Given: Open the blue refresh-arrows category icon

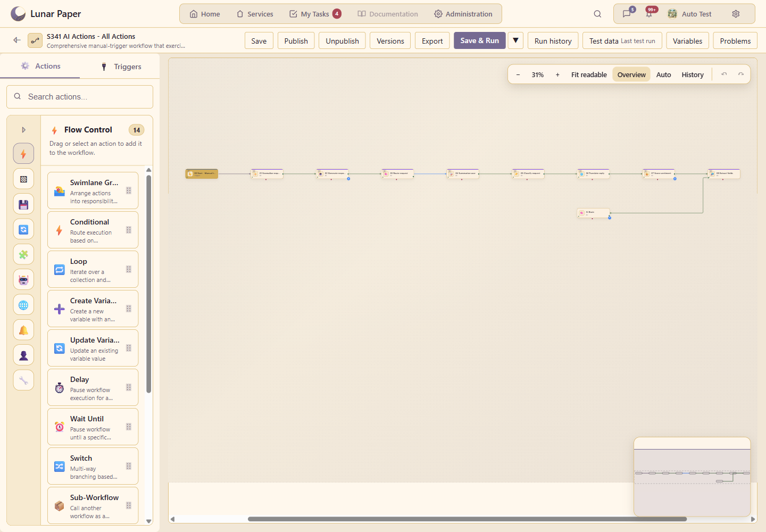Looking at the screenshot, I should point(23,229).
